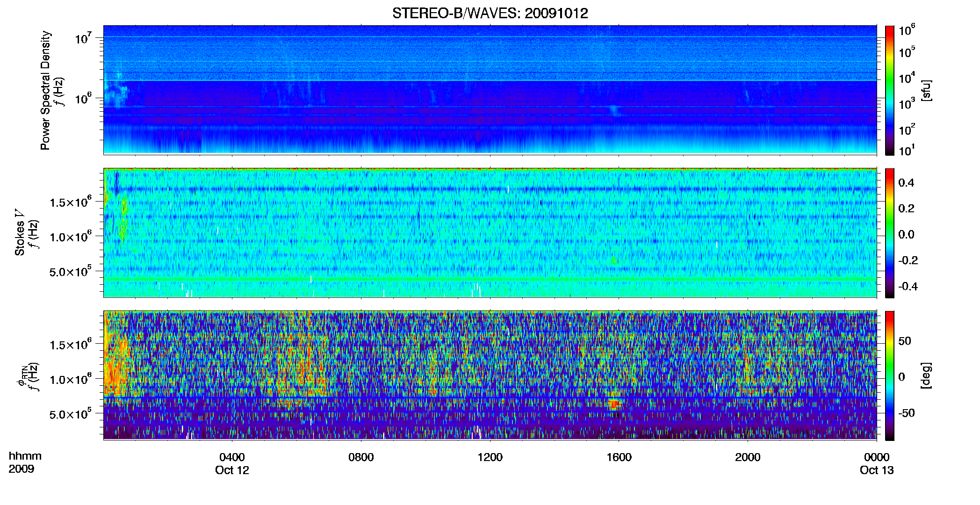
Task: Click the 0800 time tick label
Action: tap(361, 457)
